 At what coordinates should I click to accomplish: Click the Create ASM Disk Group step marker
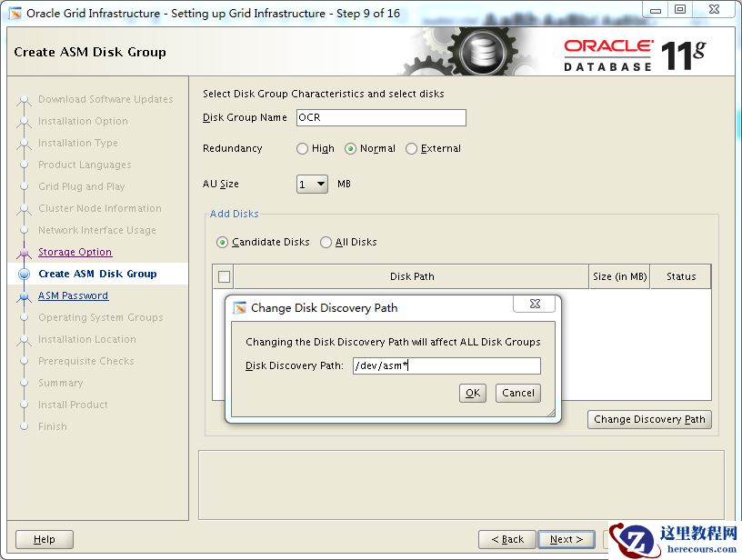coord(25,274)
